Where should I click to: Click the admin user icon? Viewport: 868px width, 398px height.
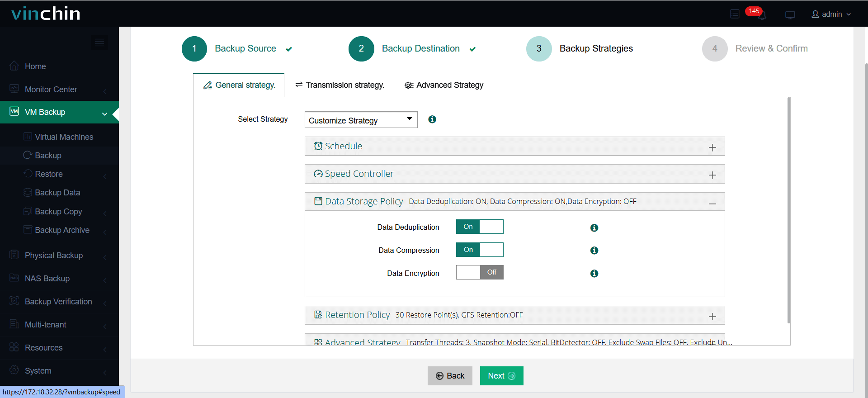815,14
